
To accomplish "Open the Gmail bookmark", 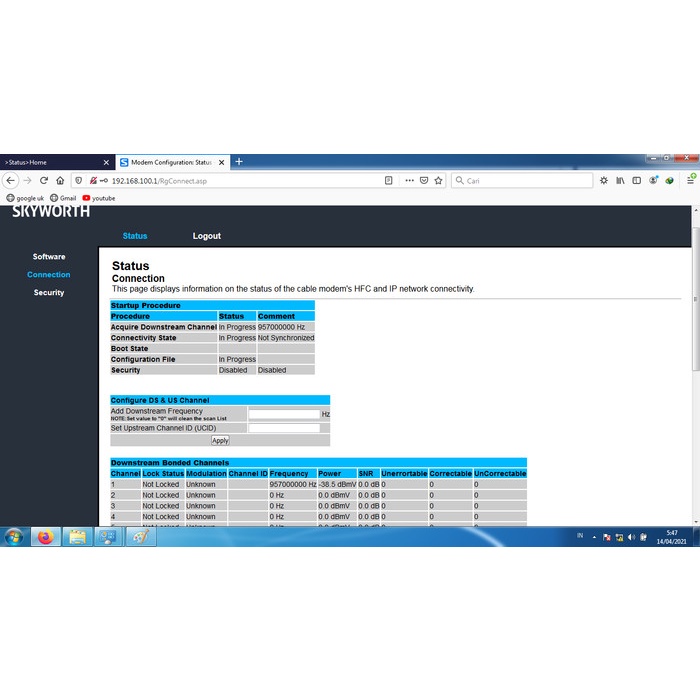I will tap(63, 198).
